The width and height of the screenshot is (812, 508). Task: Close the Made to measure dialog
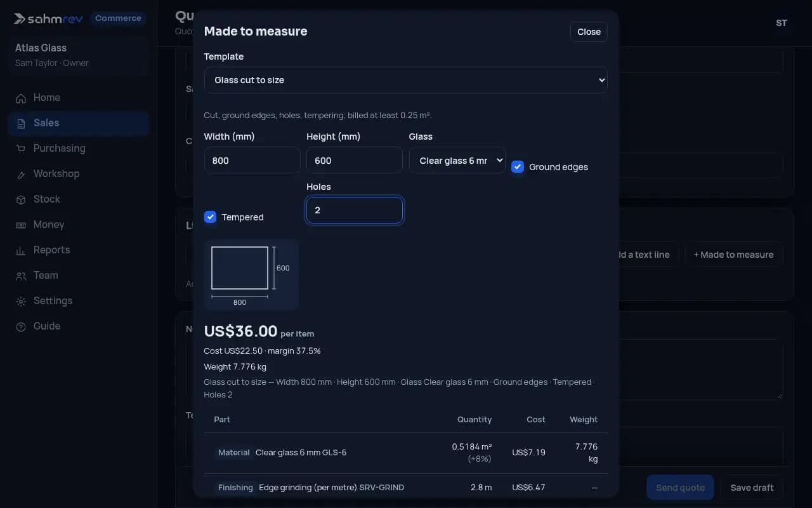click(x=589, y=32)
